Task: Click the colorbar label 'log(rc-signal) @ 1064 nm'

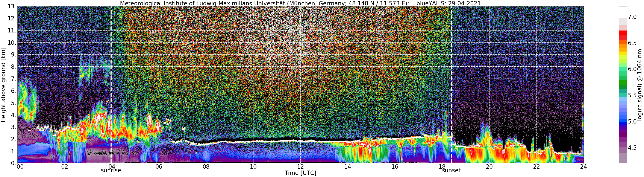Action: point(640,85)
